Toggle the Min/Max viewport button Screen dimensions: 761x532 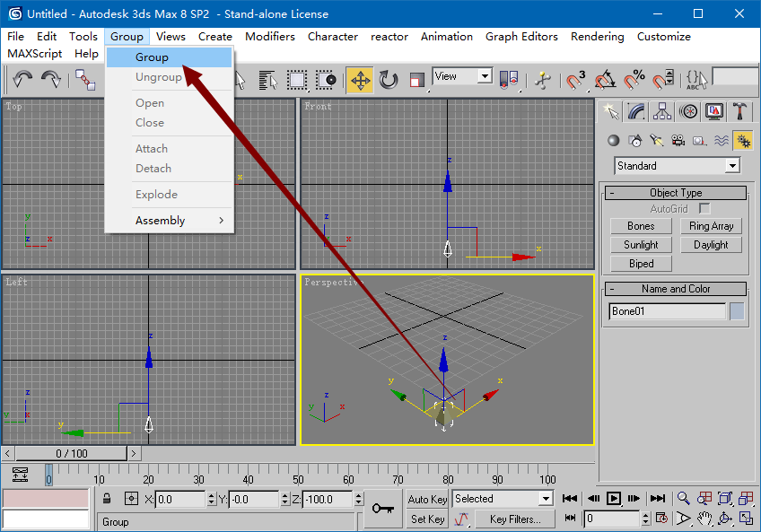coord(746,519)
